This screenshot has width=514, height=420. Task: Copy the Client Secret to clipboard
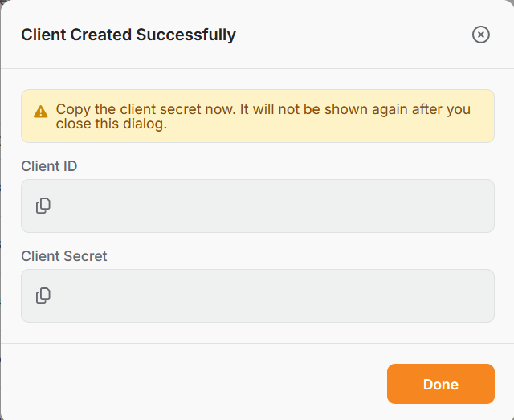(43, 296)
